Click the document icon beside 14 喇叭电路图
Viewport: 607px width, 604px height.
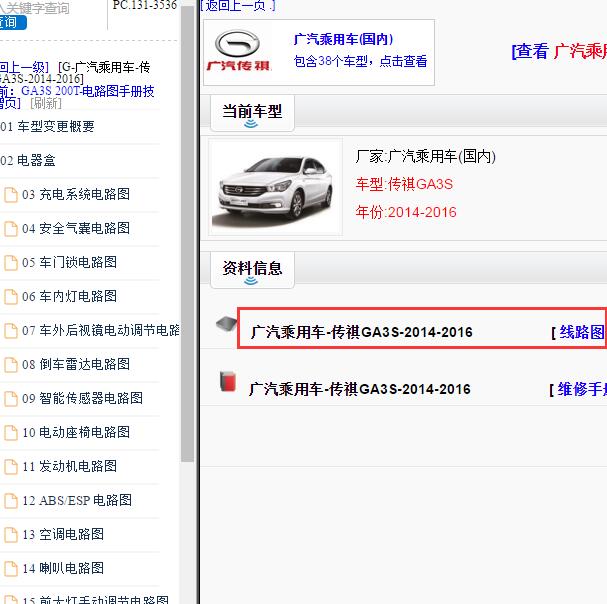coord(10,569)
